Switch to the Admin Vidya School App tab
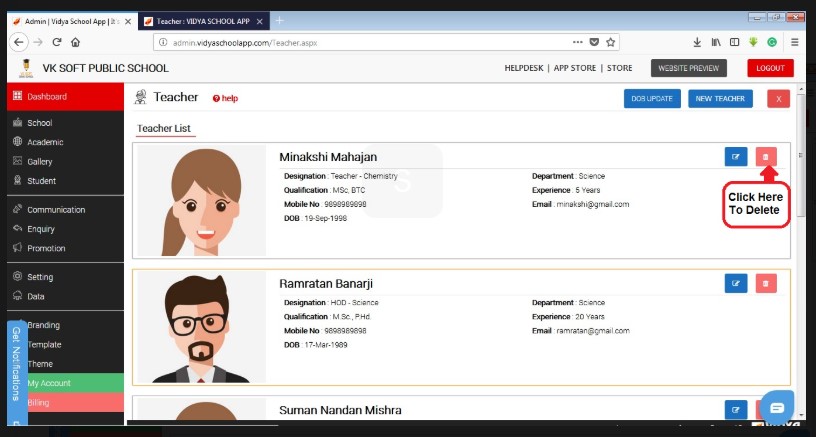Viewport: 816px width, 437px height. pyautogui.click(x=72, y=21)
